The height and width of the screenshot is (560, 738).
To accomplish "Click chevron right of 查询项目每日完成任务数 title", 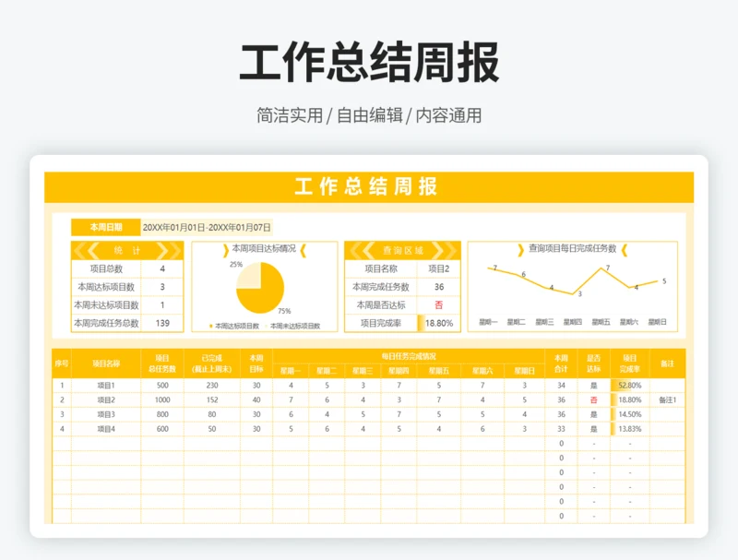I will point(625,249).
